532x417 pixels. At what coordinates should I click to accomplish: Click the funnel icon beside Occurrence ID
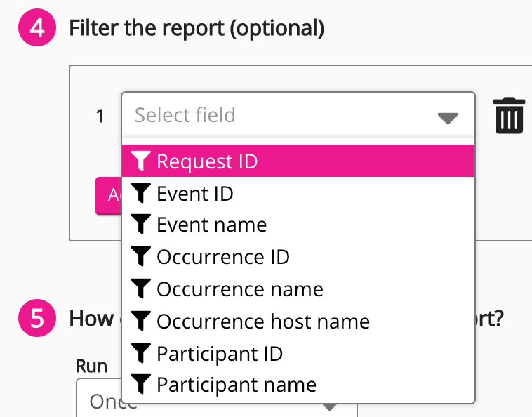pyautogui.click(x=142, y=257)
